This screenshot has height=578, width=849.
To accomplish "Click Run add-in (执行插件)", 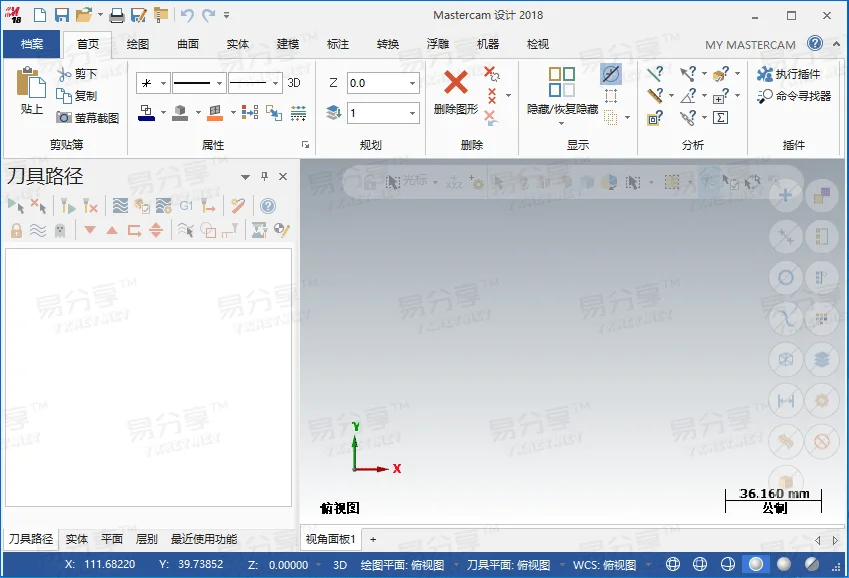I will point(788,74).
